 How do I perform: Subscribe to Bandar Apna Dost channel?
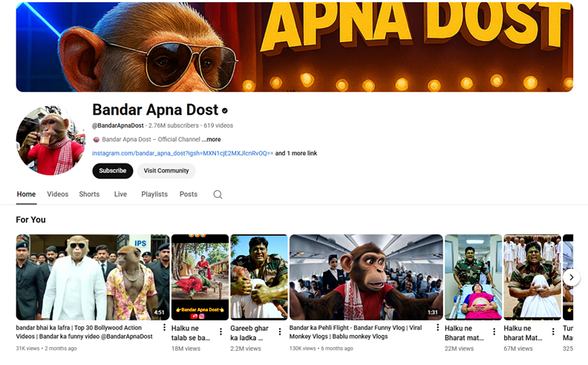point(113,171)
